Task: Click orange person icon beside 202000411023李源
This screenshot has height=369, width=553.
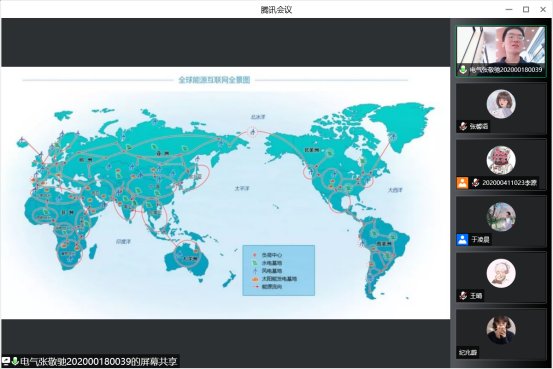Action: click(x=462, y=182)
